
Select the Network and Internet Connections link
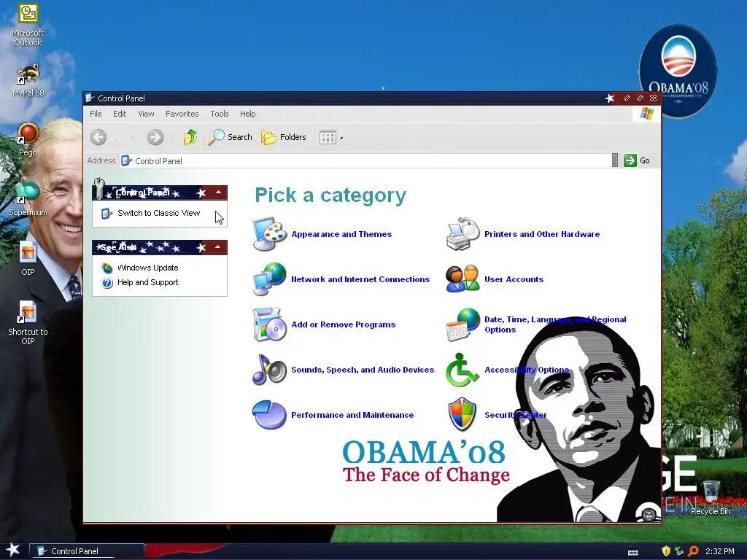360,279
